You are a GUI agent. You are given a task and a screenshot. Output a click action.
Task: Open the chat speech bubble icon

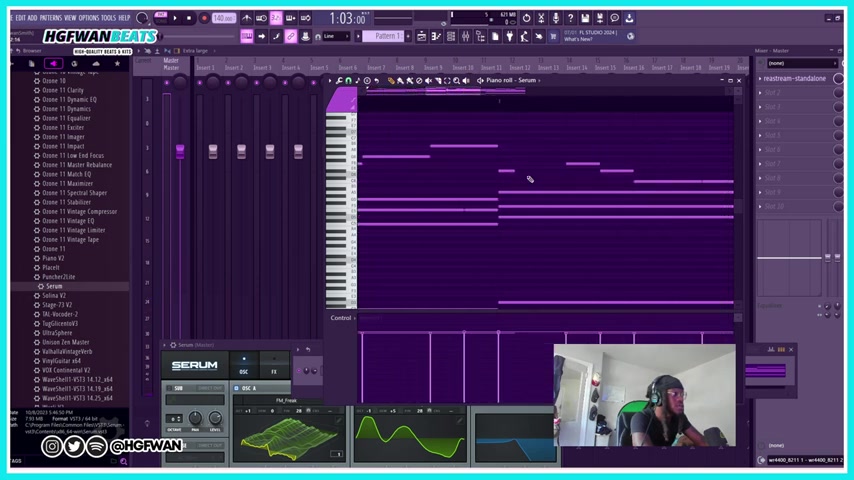click(x=614, y=18)
